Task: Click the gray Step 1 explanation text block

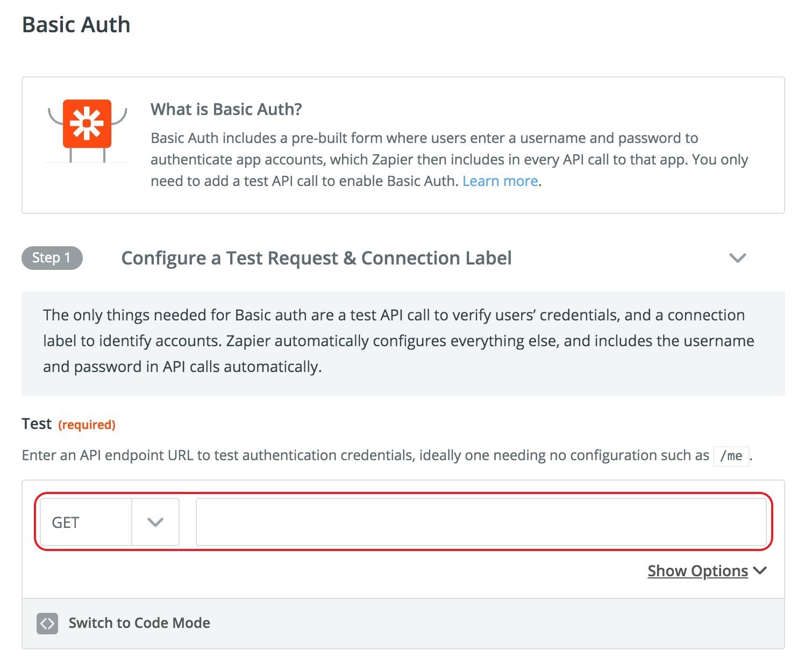Action: 398,341
